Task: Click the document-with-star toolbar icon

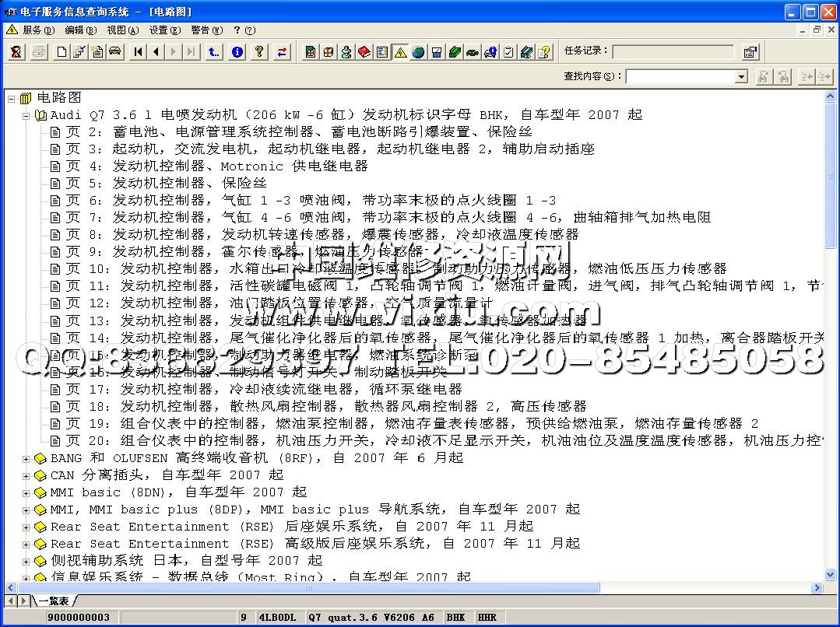Action: click(97, 52)
